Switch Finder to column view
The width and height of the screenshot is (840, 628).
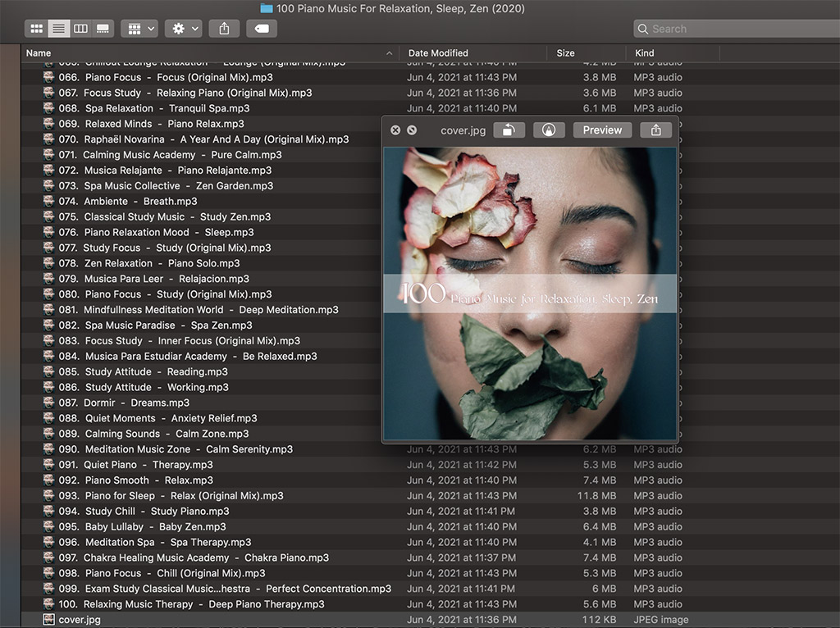[x=80, y=29]
